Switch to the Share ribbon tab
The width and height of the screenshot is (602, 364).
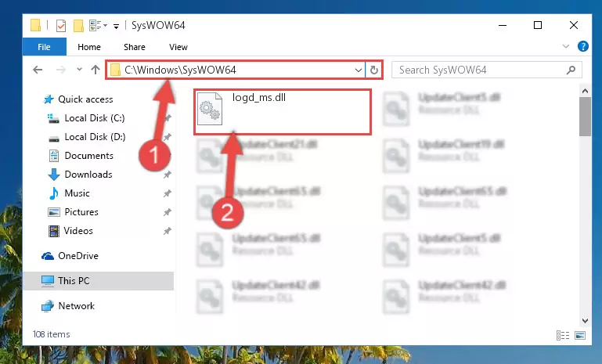[x=135, y=47]
